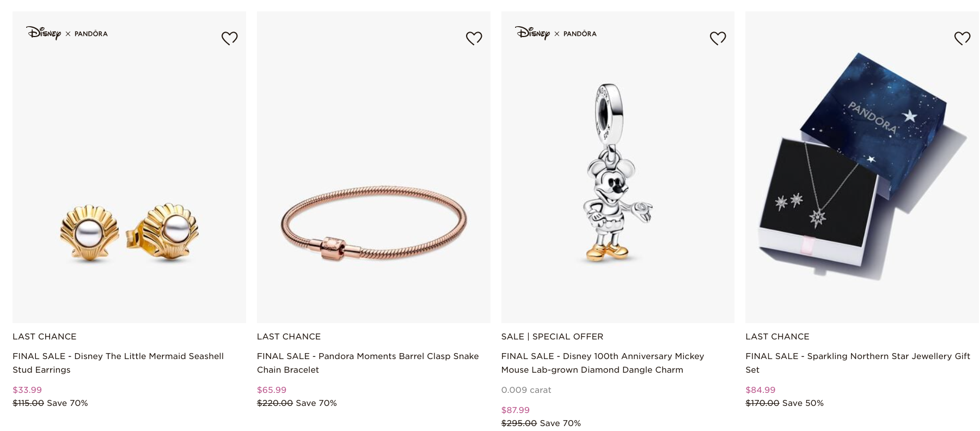
Task: Click Disney x Pandora logo on Mickey charm card
Action: (556, 33)
